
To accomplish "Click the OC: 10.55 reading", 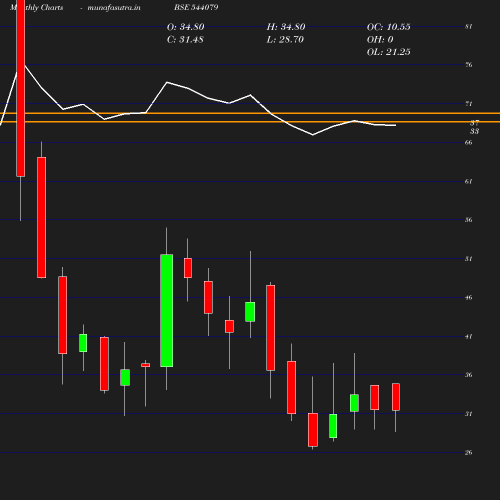I will point(388,27).
